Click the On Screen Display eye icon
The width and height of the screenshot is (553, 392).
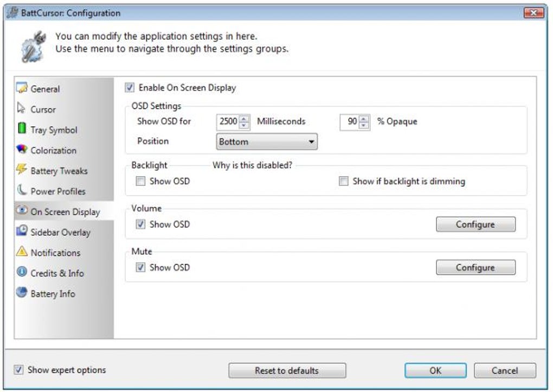[22, 210]
